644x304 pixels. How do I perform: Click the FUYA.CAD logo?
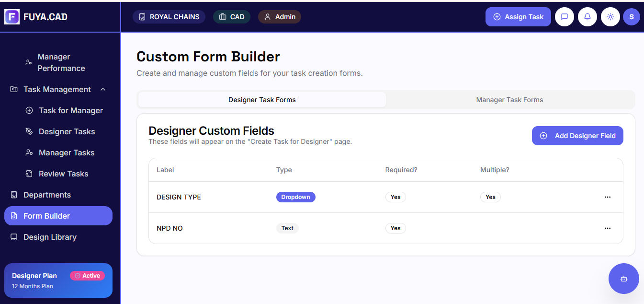(x=33, y=17)
